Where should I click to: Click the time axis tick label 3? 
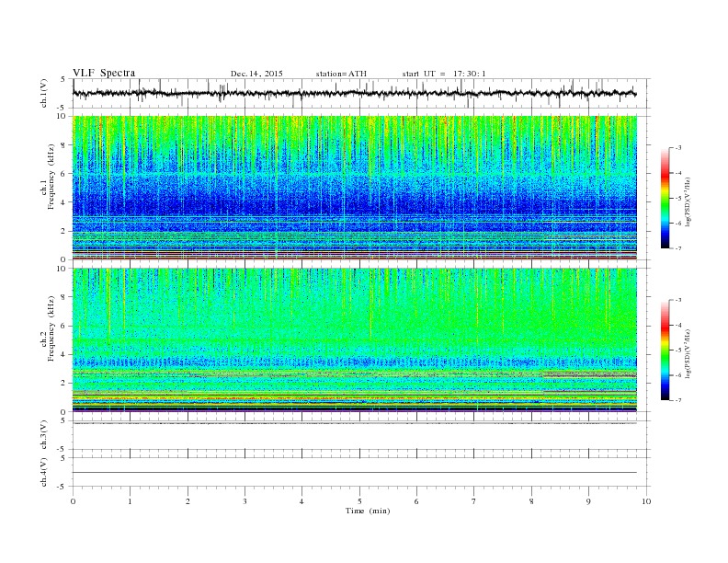click(245, 501)
